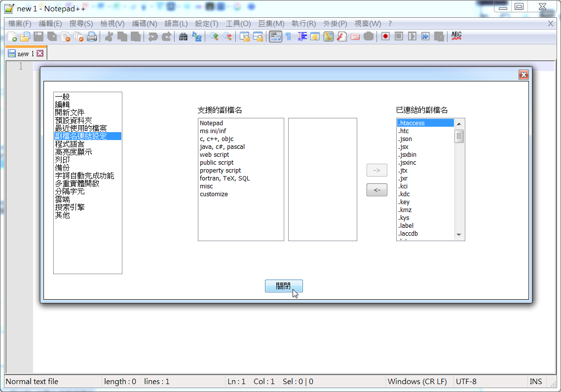The height and width of the screenshot is (392, 561).
Task: Open the 設定(T) menu
Action: (206, 23)
